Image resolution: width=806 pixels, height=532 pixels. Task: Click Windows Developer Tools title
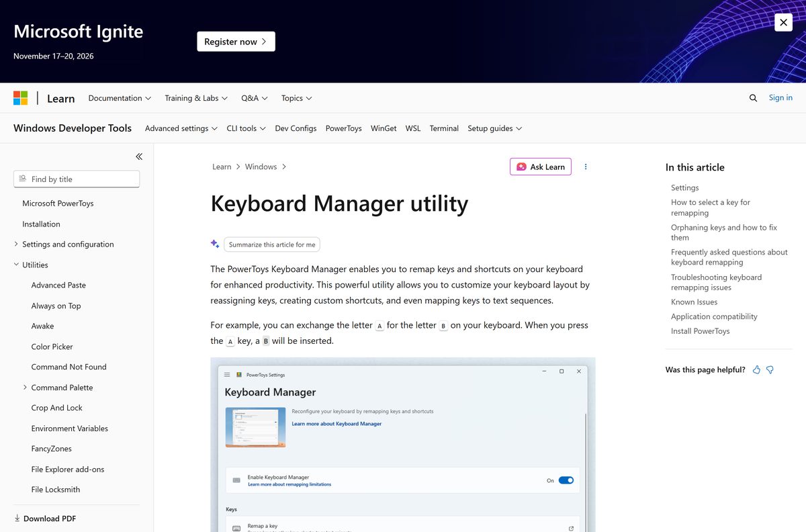73,128
